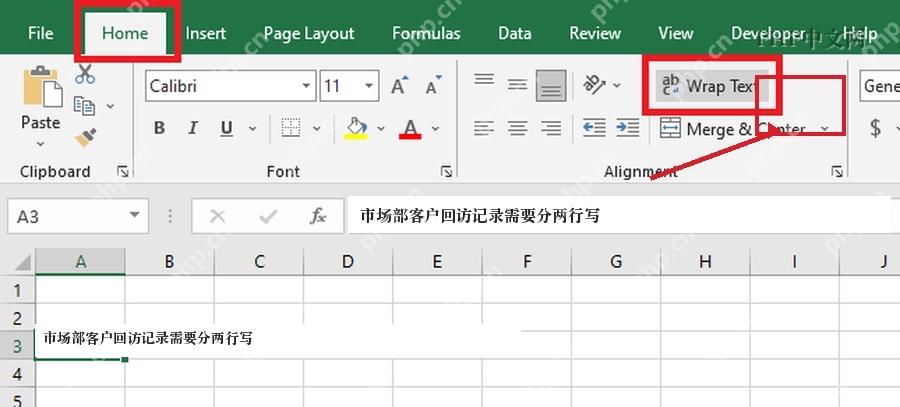The width and height of the screenshot is (900, 407).
Task: Open Font group dialog launcher
Action: tap(446, 171)
